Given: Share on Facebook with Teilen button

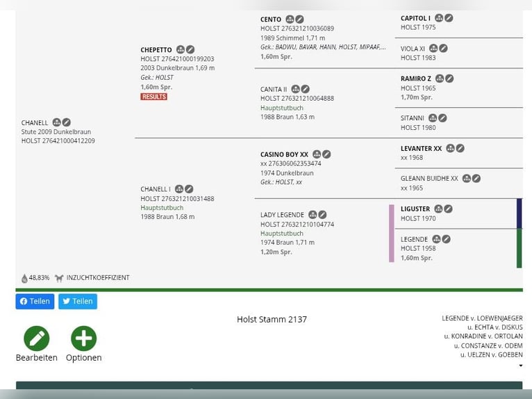Looking at the screenshot, I should click(35, 302).
